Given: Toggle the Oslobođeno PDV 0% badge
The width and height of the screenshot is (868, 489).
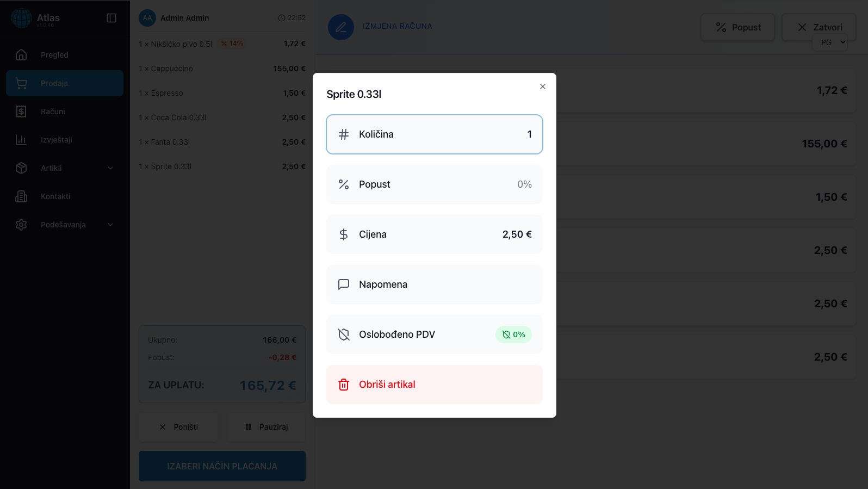Looking at the screenshot, I should 513,335.
